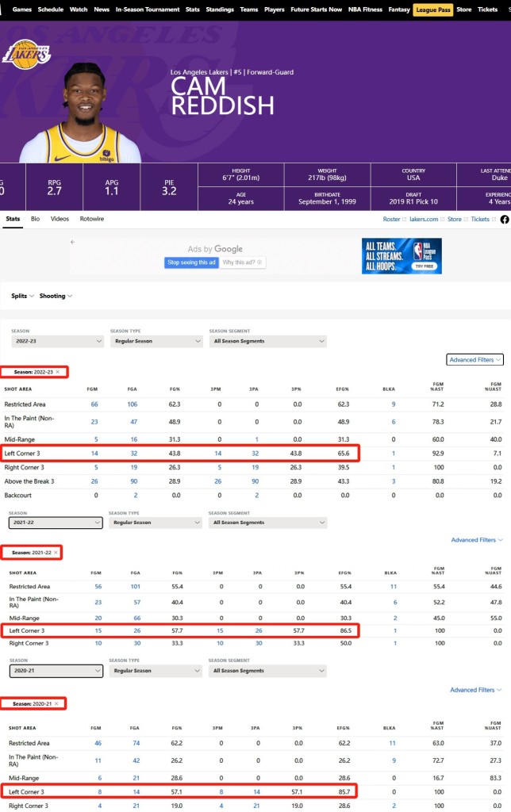Open first Season Type Regular Season dropdown
The image size is (511, 812).
pos(156,341)
